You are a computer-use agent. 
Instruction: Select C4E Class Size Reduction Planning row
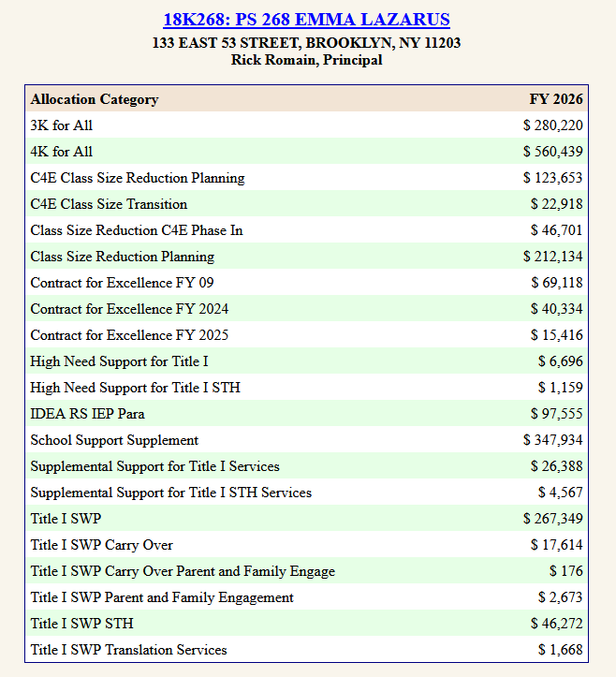[138, 178]
